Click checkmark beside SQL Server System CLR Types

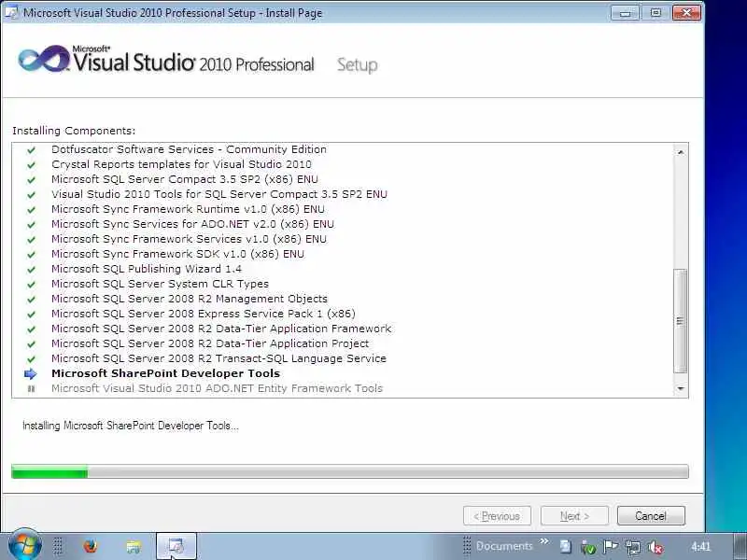pos(32,285)
